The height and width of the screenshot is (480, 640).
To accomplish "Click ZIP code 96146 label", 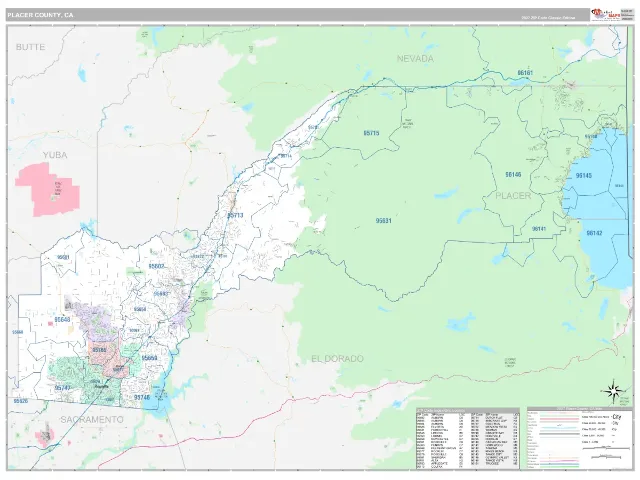I will click(513, 175).
